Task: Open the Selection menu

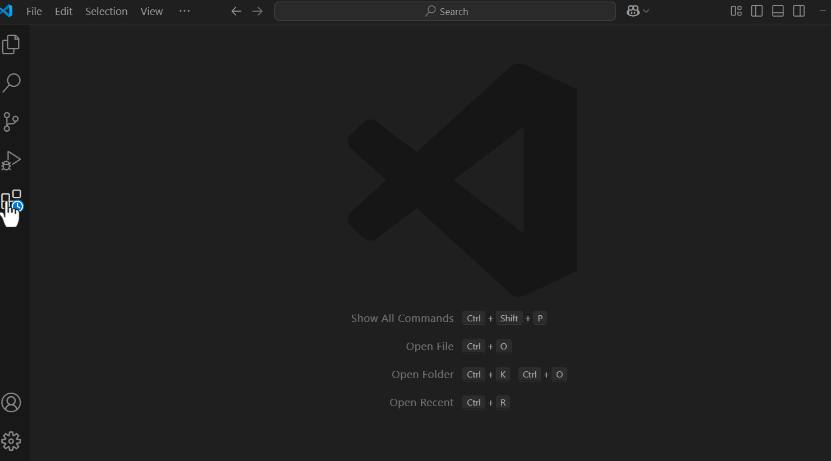Action: (x=107, y=11)
